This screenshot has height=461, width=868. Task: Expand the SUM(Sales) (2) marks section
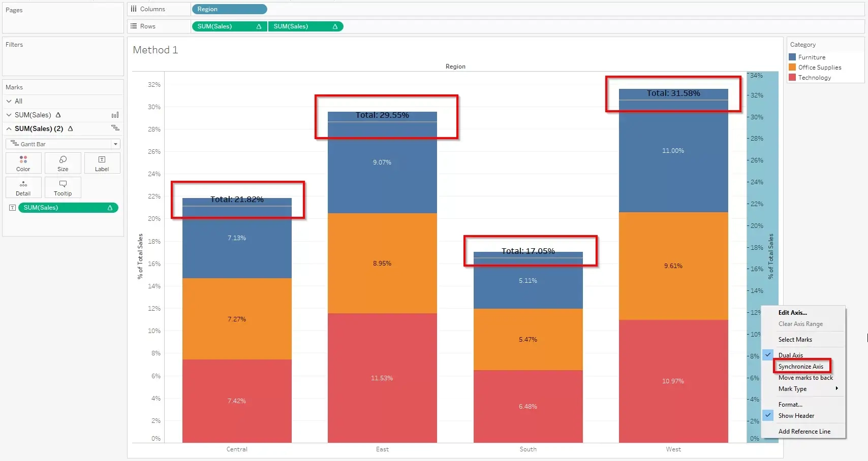(x=9, y=128)
